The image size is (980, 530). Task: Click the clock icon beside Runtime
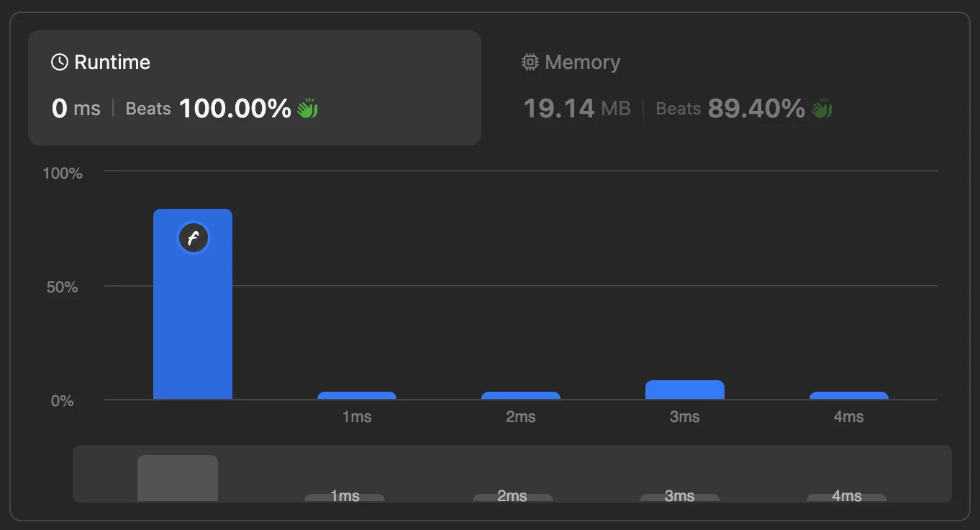(x=60, y=63)
